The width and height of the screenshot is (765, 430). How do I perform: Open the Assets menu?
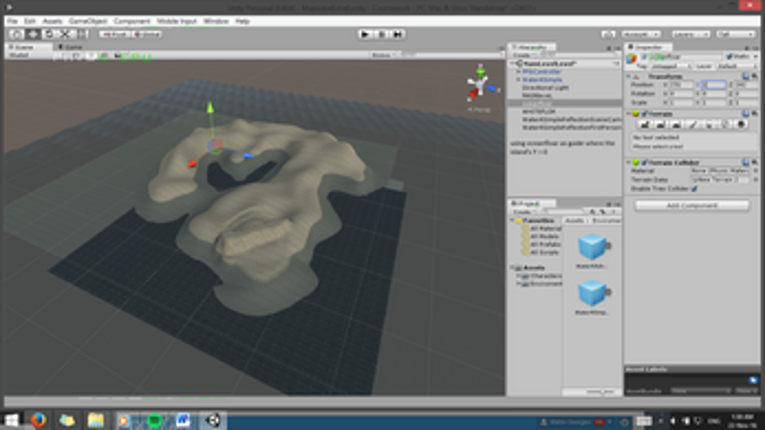pyautogui.click(x=52, y=21)
